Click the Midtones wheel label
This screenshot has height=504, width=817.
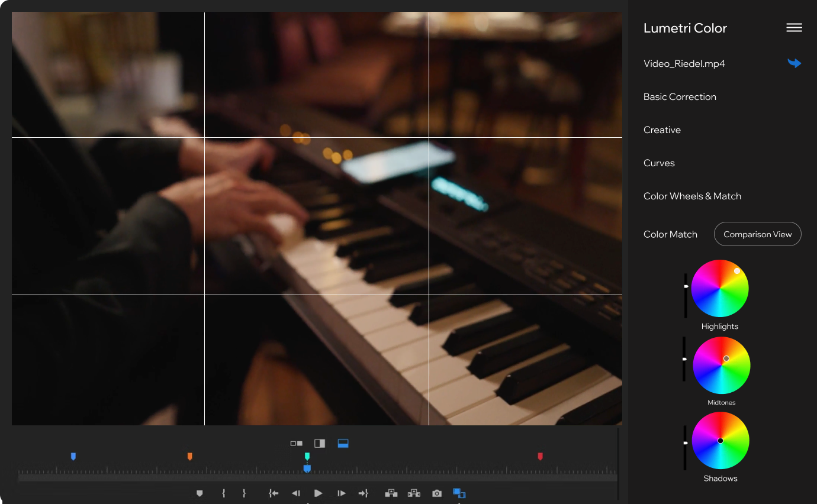(x=722, y=403)
